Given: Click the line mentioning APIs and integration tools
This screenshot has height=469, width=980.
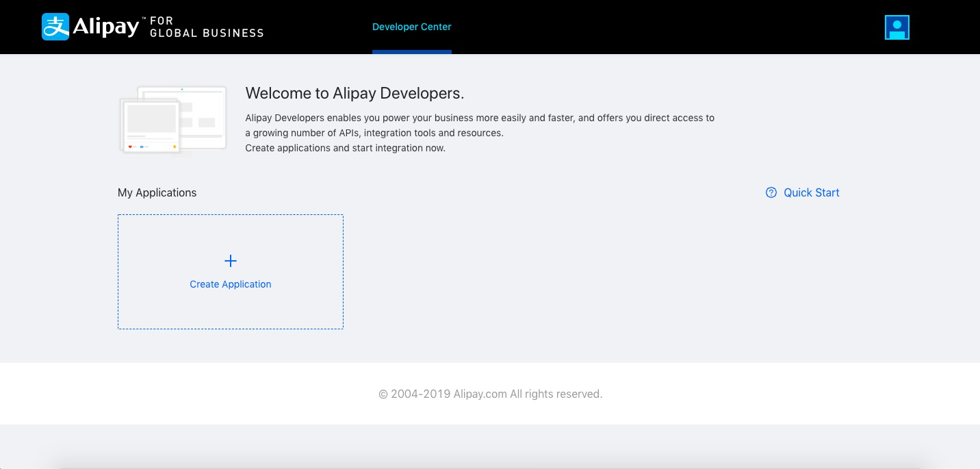Looking at the screenshot, I should coord(374,133).
